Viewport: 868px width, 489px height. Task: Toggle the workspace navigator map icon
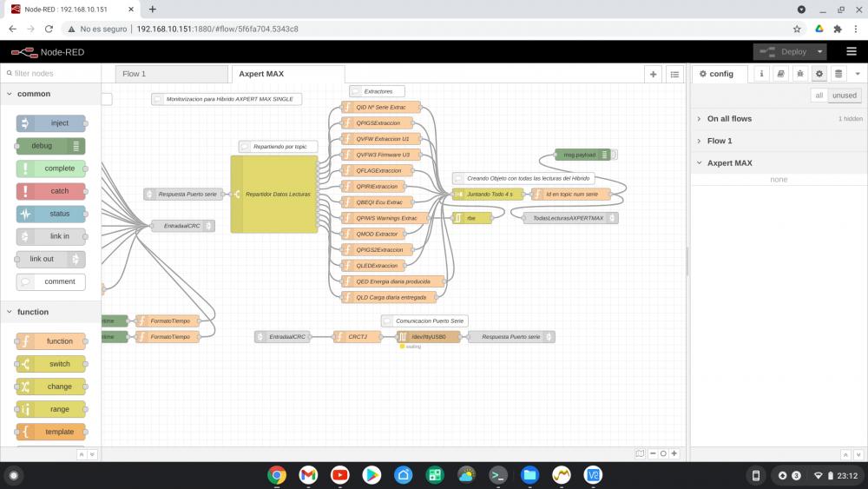[x=640, y=453]
